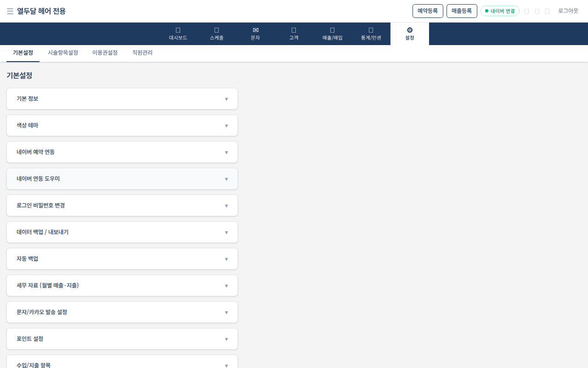Click the 로그아웃 link

pyautogui.click(x=568, y=11)
